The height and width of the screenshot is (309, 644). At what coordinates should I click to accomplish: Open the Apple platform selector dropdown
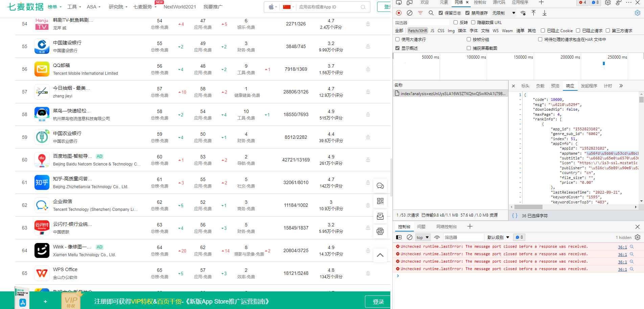click(273, 7)
